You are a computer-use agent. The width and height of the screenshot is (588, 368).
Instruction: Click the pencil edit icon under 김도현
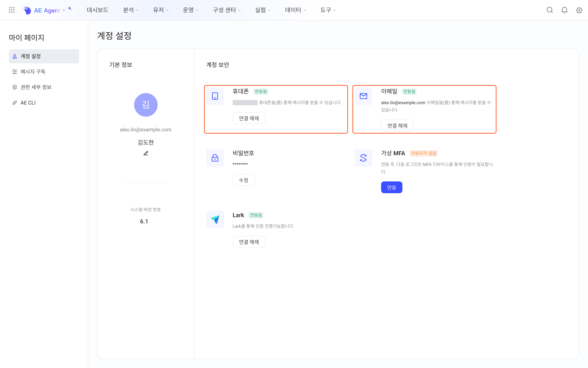coord(146,153)
